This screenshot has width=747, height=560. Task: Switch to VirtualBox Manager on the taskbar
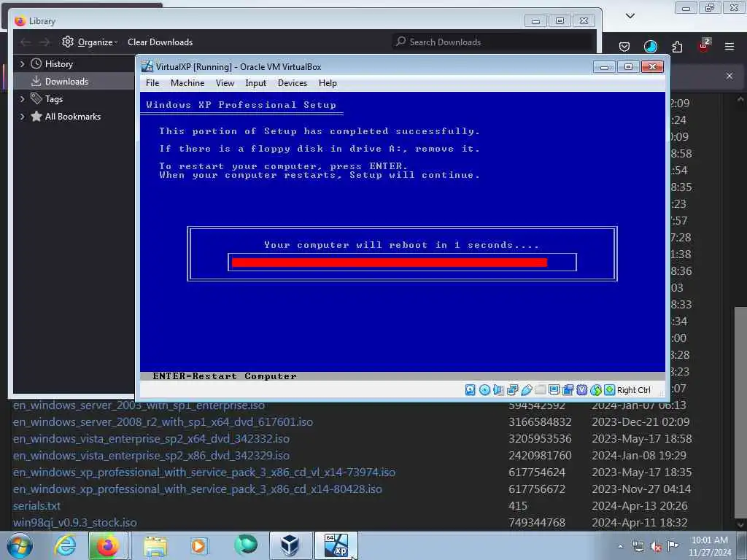tap(290, 545)
